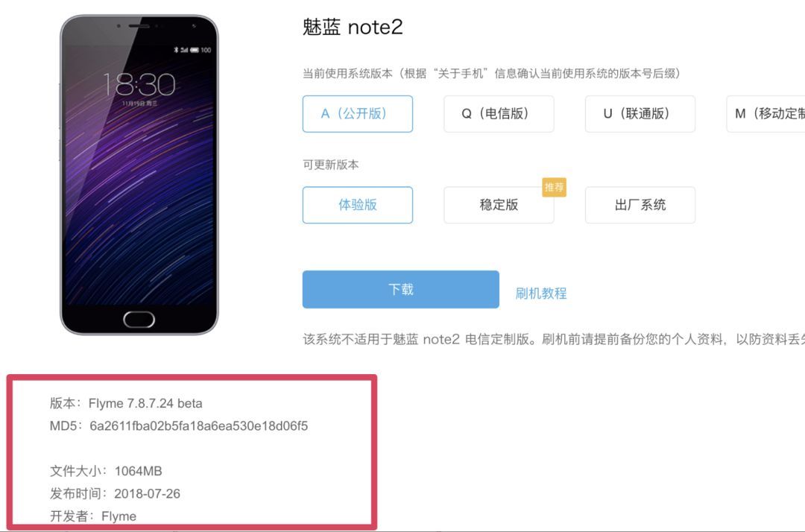Viewport: 805px width, 532px height.
Task: Click the 魅蓝 note2 phone product image
Action: pyautogui.click(x=139, y=174)
